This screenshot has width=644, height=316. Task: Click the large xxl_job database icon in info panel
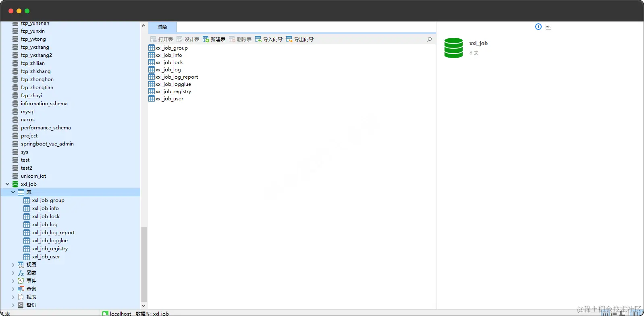[x=453, y=48]
